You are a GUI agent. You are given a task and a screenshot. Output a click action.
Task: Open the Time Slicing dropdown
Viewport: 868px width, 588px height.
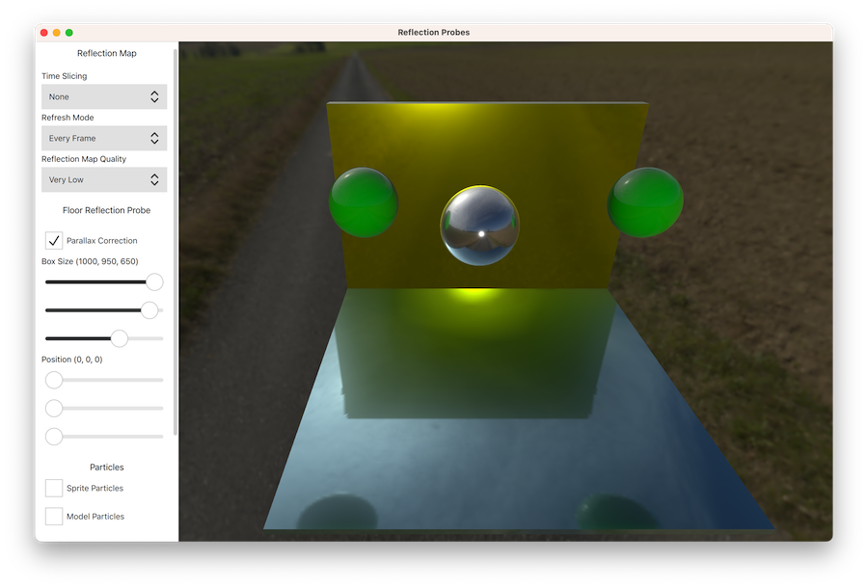coord(104,96)
